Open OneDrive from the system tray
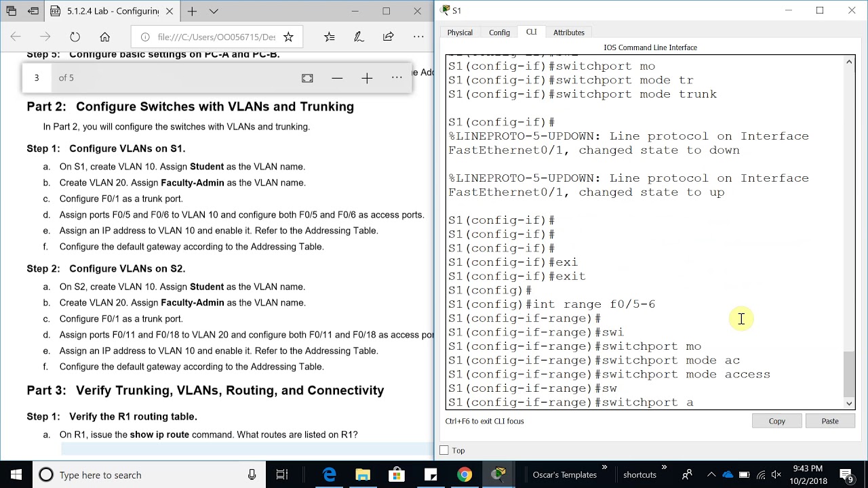 [x=728, y=474]
